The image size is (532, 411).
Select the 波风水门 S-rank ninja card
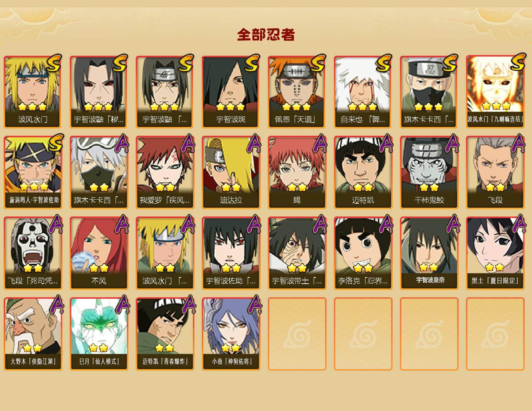point(33,92)
